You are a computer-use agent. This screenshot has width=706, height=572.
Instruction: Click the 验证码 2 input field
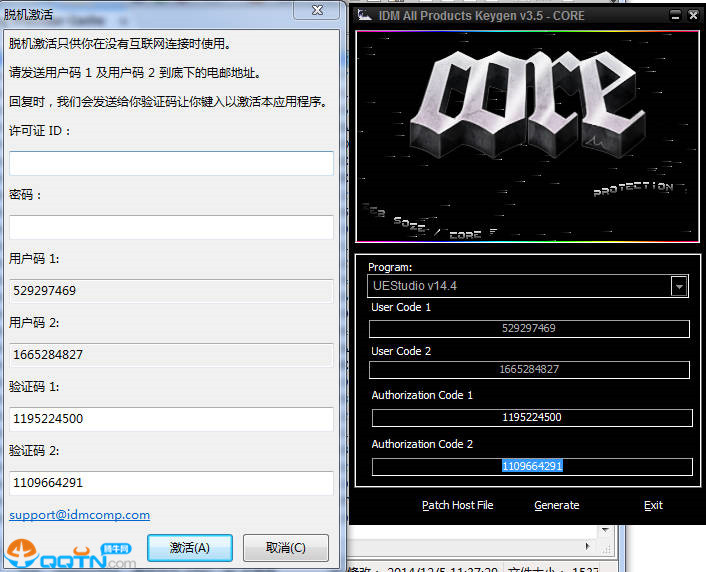pos(171,483)
